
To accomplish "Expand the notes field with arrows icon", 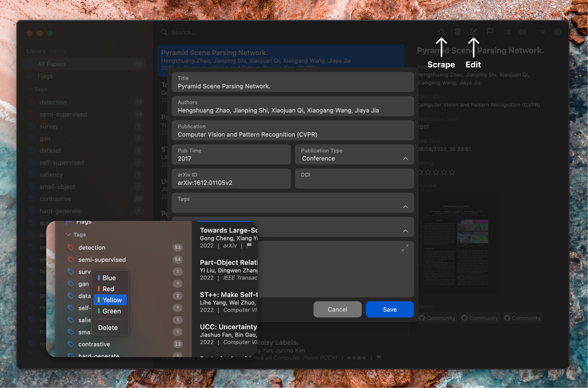I will pos(405,248).
